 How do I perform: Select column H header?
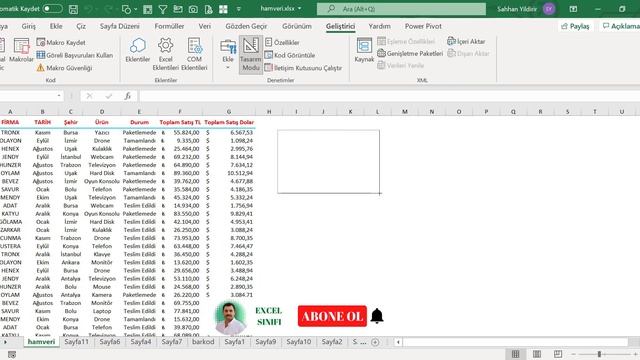(x=269, y=111)
